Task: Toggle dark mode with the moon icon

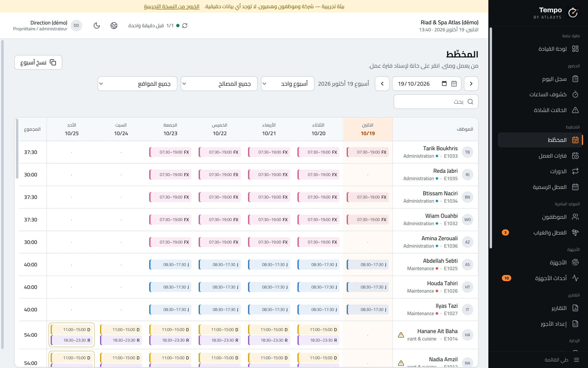Action: (97, 26)
